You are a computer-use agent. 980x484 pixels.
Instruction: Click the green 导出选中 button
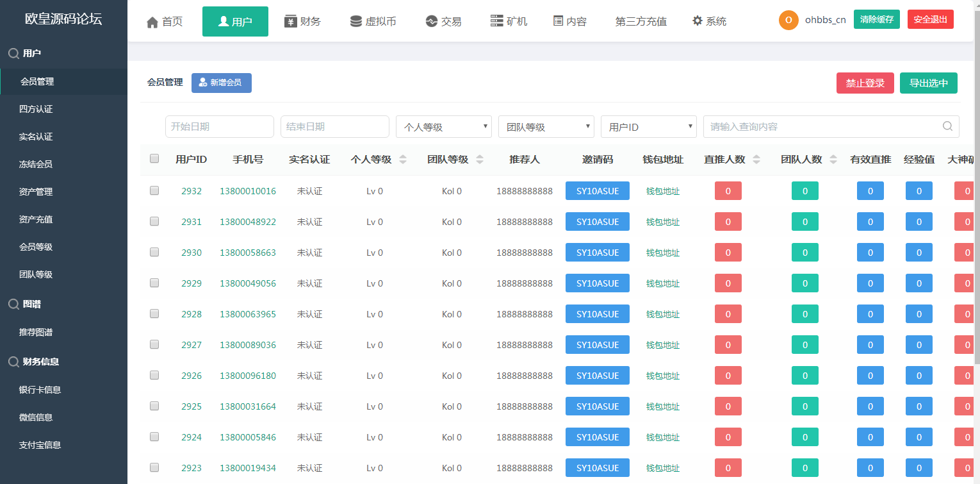928,83
